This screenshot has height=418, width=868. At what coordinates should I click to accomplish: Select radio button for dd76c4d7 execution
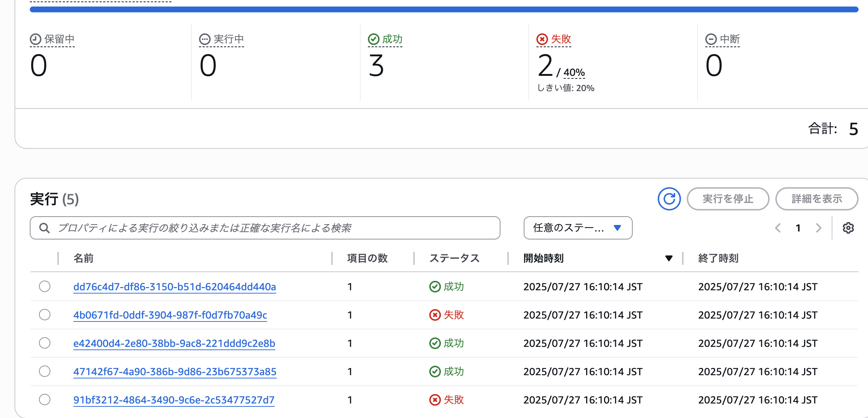pyautogui.click(x=45, y=286)
